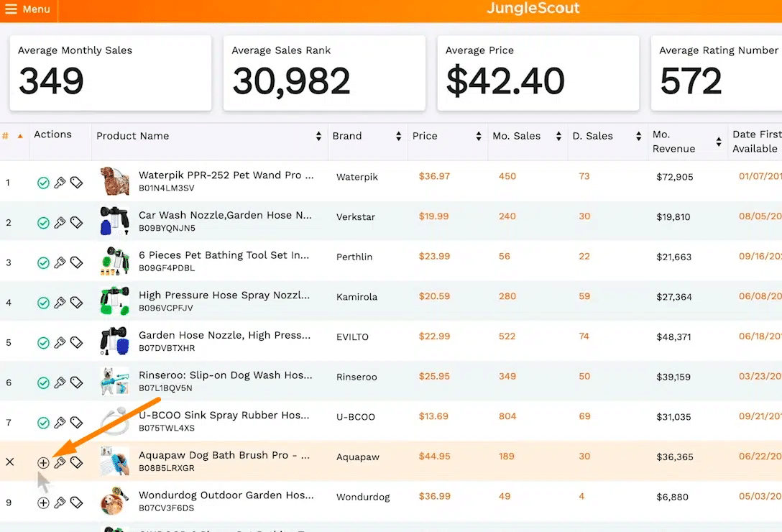
Task: Open the hamburger Menu
Action: pos(28,9)
